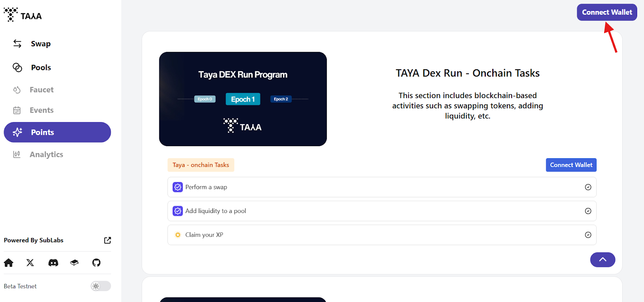Click the blue Connect Wallet button beside onchain Tasks
The height and width of the screenshot is (302, 644).
point(571,165)
